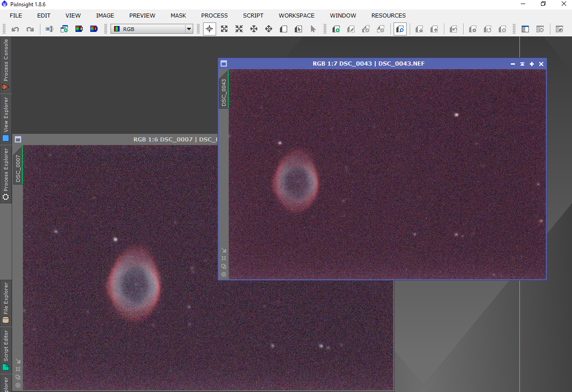Select the Edit Preview mode cursor icon
The width and height of the screenshot is (572, 392).
(x=298, y=29)
